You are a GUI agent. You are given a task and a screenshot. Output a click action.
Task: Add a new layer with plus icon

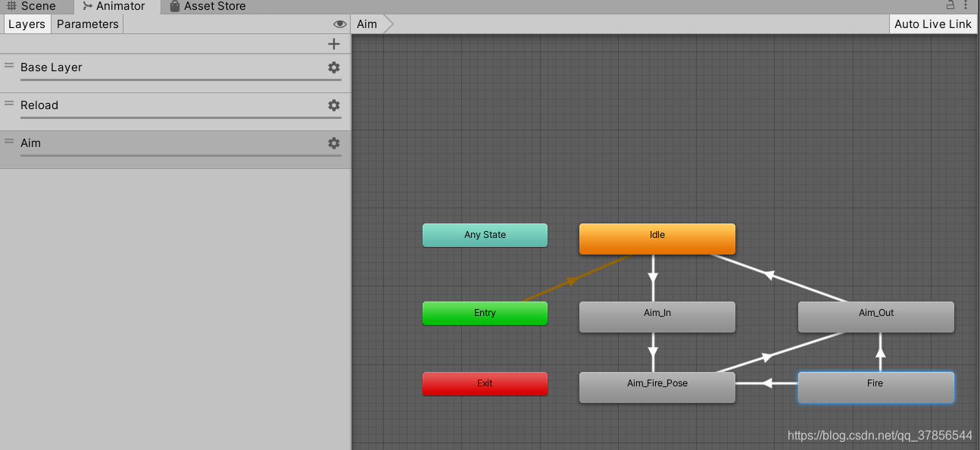coord(334,44)
